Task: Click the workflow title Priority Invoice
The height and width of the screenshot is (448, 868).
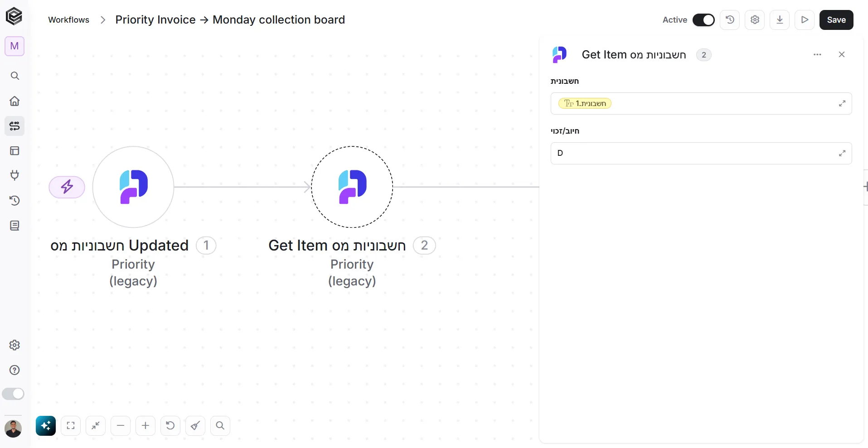Action: click(x=230, y=20)
